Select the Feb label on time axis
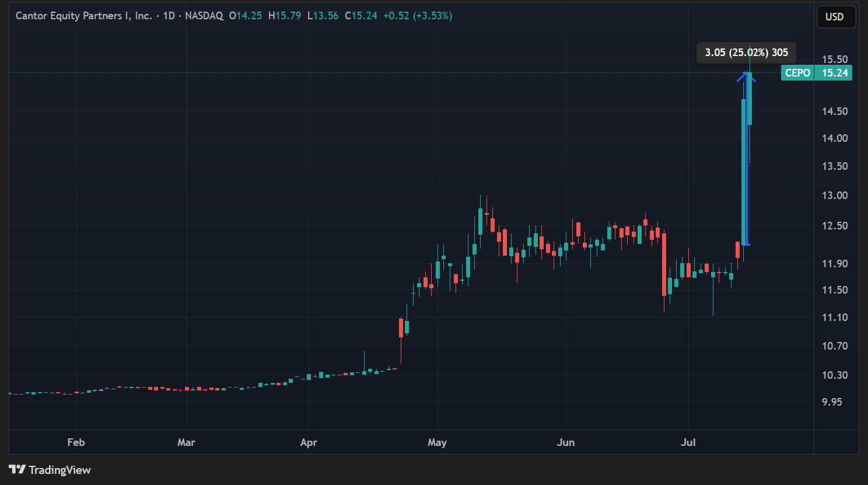This screenshot has height=485, width=868. [x=76, y=442]
